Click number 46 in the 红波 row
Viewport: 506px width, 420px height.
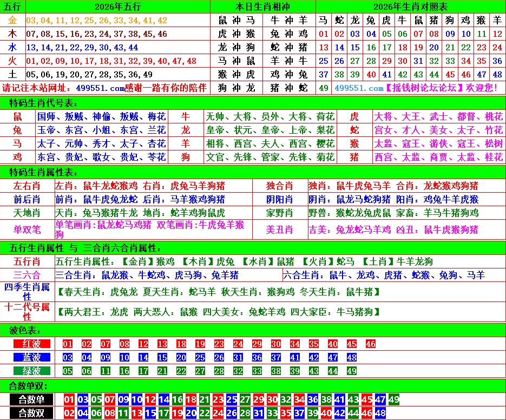[370, 344]
